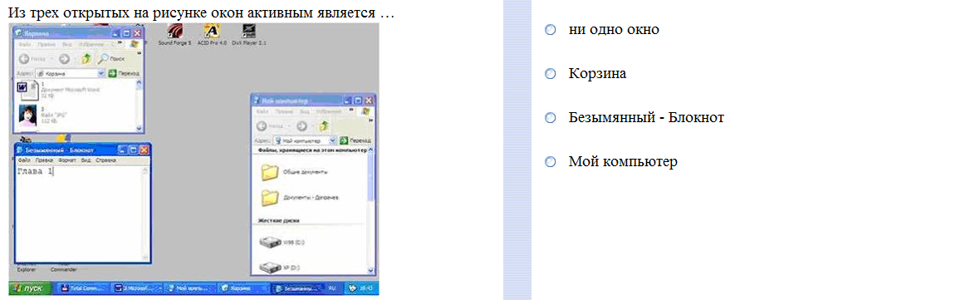The image size is (980, 300).
Task: Select the answer "ни одно окно"
Action: click(550, 30)
